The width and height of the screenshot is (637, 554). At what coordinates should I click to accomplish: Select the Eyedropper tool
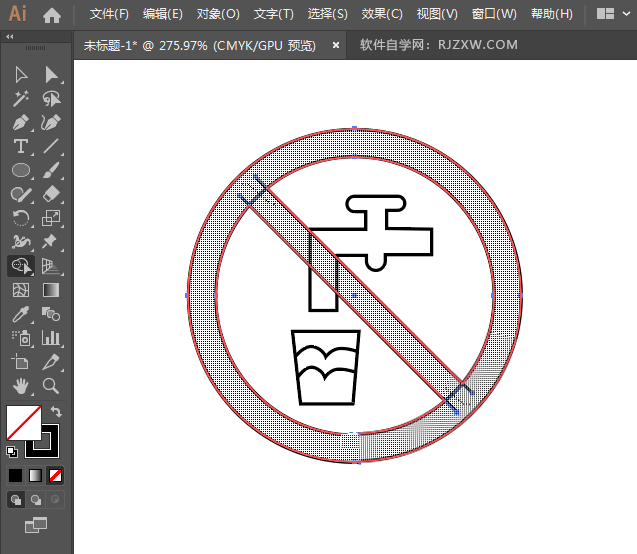[x=20, y=314]
